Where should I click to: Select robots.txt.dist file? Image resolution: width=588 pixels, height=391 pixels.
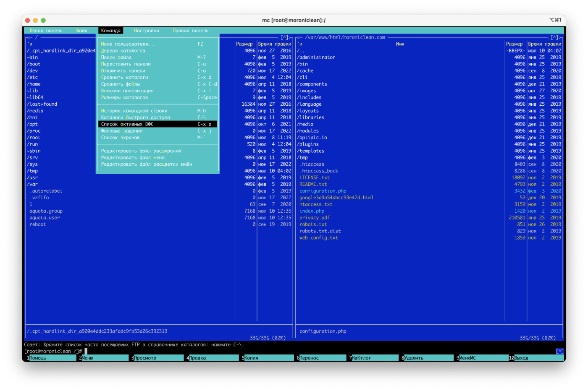[x=429, y=231]
